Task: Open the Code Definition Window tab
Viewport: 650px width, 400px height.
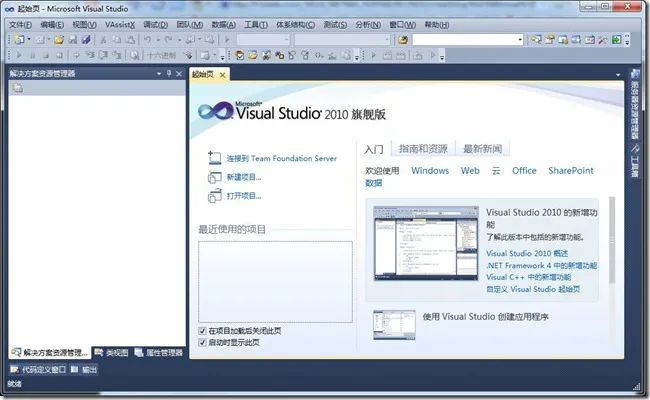Action: click(38, 370)
